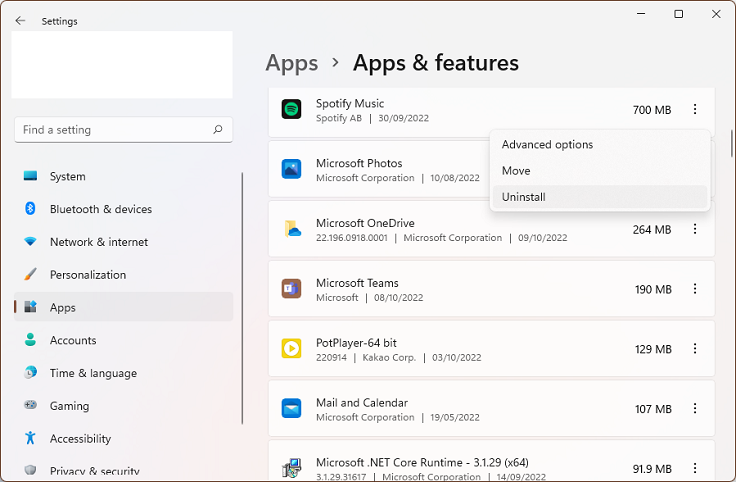Click the Mail and Calendar app name
The image size is (736, 482).
[x=362, y=402]
